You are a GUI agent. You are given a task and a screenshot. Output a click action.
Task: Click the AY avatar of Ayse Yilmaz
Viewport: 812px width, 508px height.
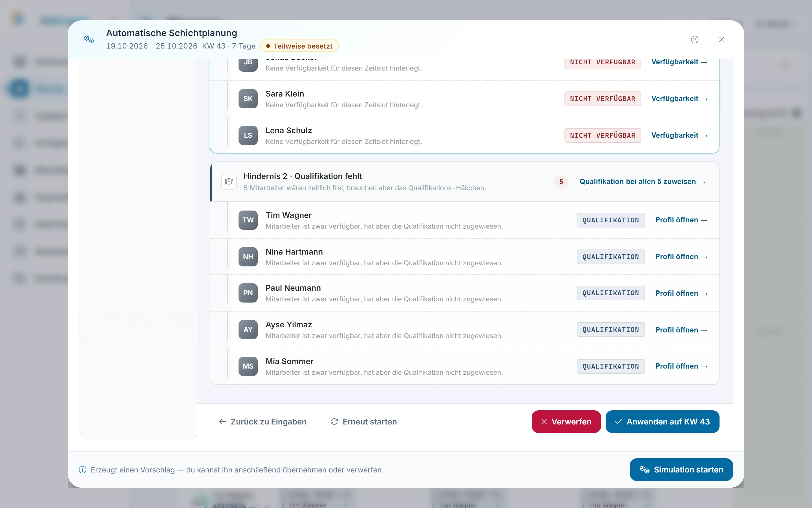[x=248, y=330]
